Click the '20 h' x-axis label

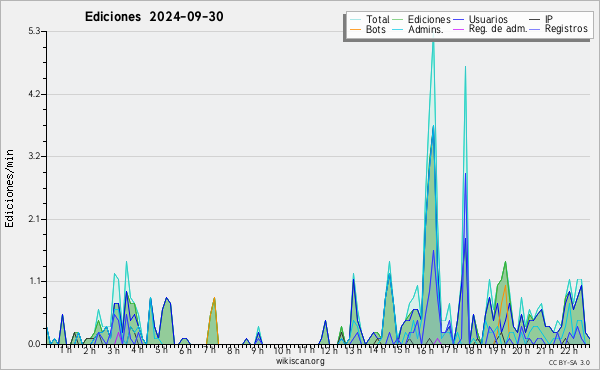521,351
